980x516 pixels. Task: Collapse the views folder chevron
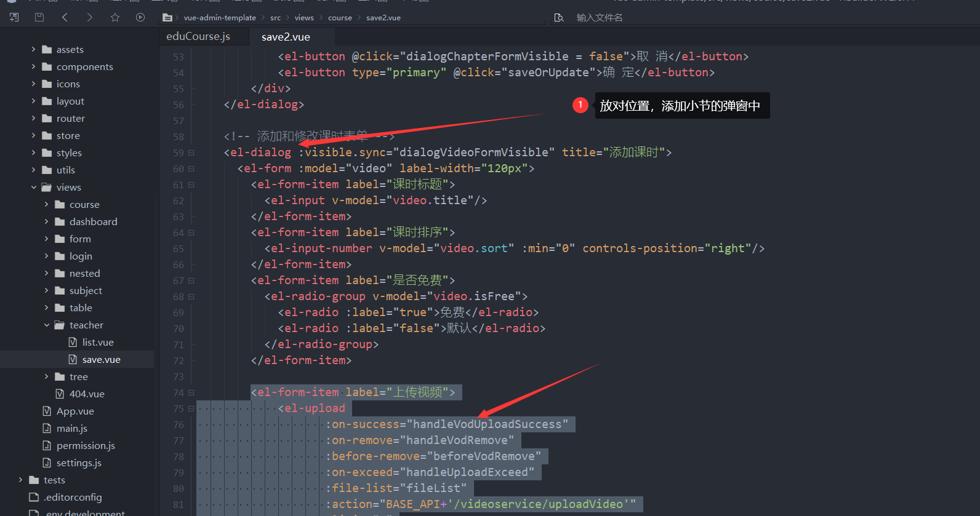coord(33,187)
